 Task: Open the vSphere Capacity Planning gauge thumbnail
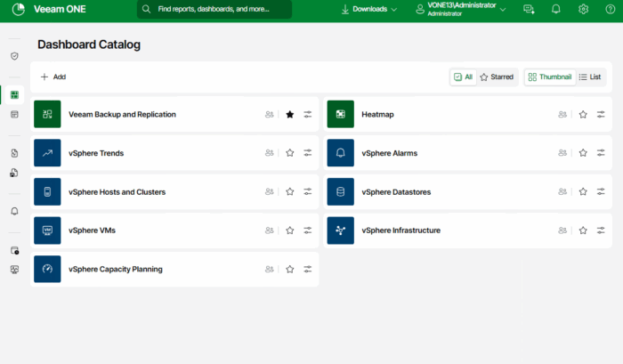coord(47,269)
